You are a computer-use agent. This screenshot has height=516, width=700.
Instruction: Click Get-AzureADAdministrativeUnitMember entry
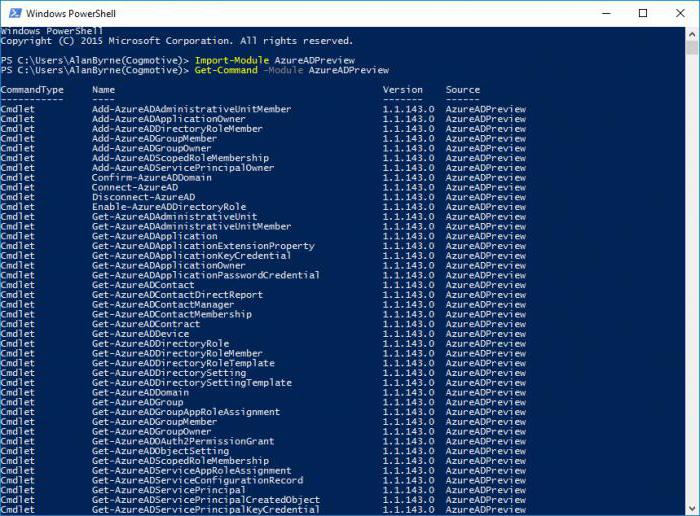pos(192,227)
